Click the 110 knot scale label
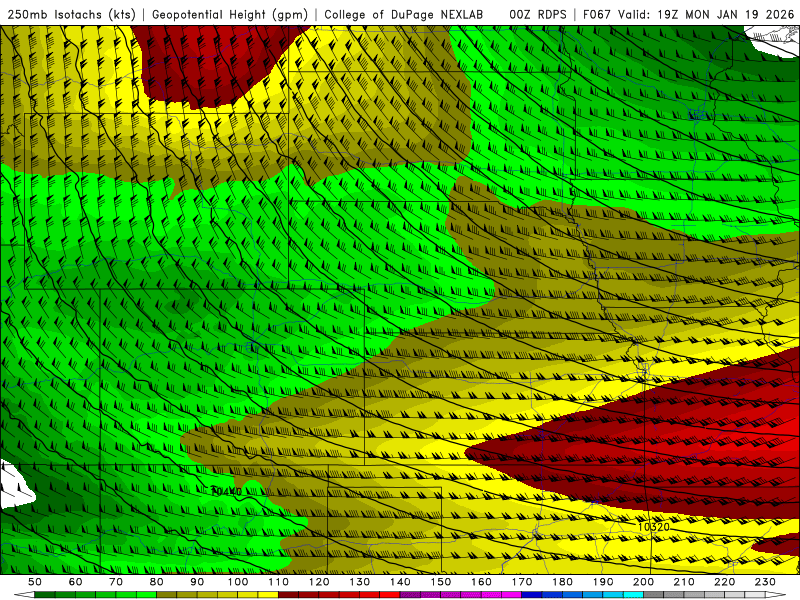This screenshot has height=600, width=800. tap(279, 582)
